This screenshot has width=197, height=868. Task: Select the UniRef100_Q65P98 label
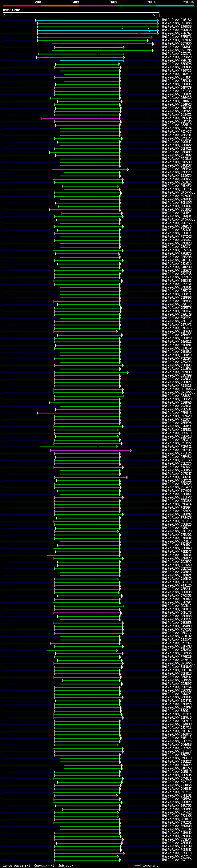tap(177, 423)
